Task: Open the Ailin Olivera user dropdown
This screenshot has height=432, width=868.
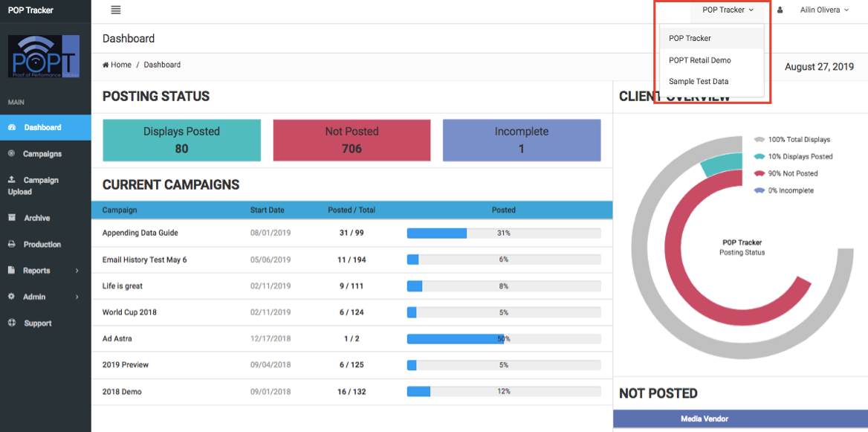Action: click(824, 10)
